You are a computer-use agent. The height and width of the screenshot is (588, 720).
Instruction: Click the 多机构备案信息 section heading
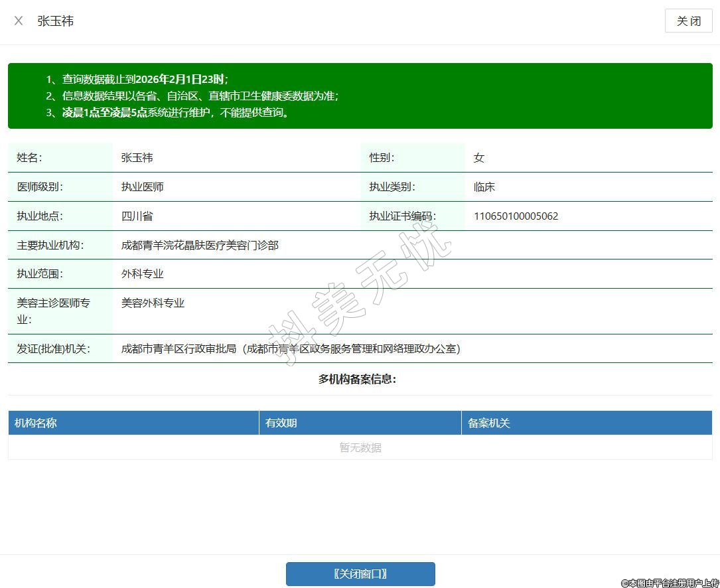[357, 379]
